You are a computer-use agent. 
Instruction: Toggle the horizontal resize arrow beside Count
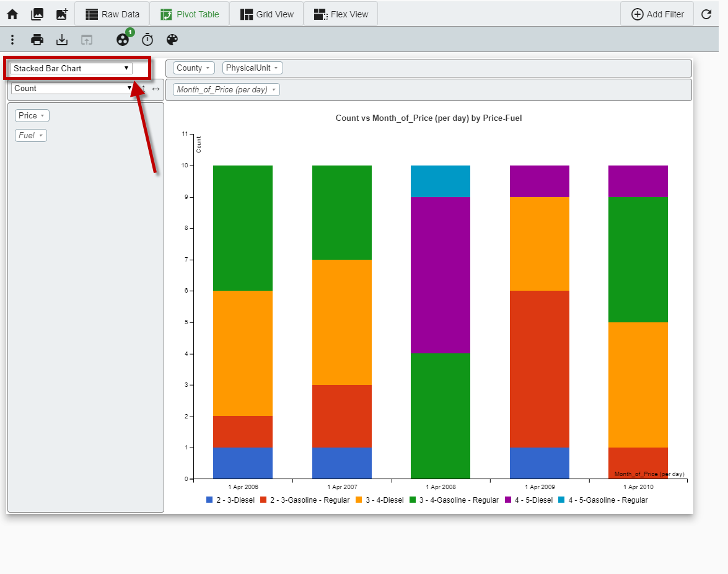156,89
